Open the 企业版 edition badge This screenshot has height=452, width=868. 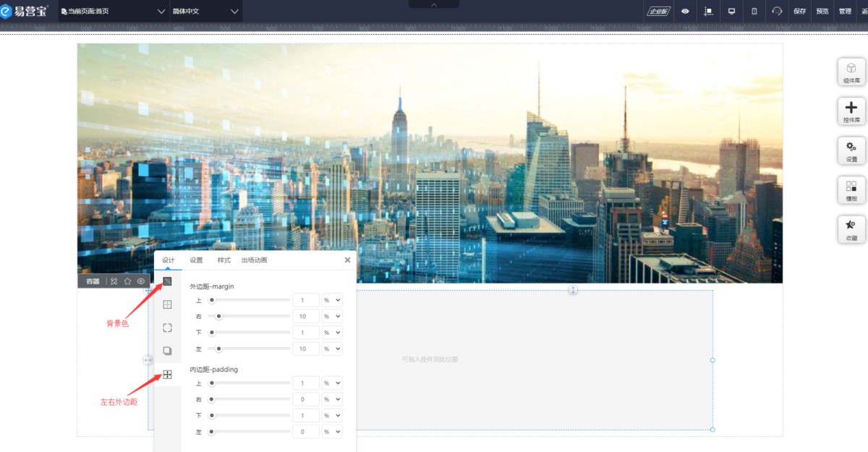coord(658,11)
